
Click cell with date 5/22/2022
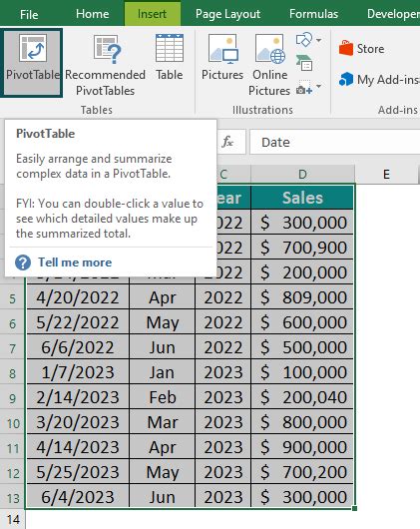[x=78, y=322]
